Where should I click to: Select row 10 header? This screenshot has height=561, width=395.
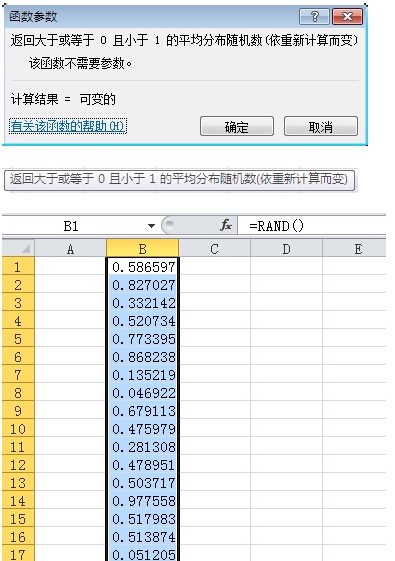point(18,428)
